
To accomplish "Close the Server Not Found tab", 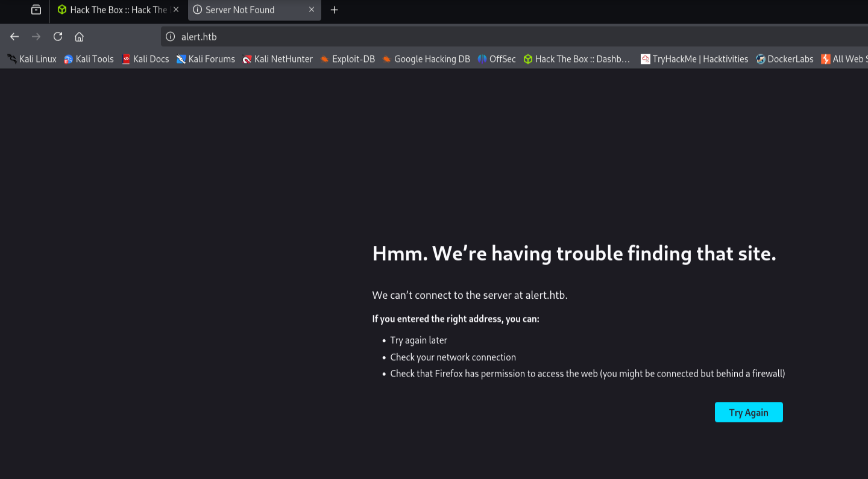I will pos(312,10).
